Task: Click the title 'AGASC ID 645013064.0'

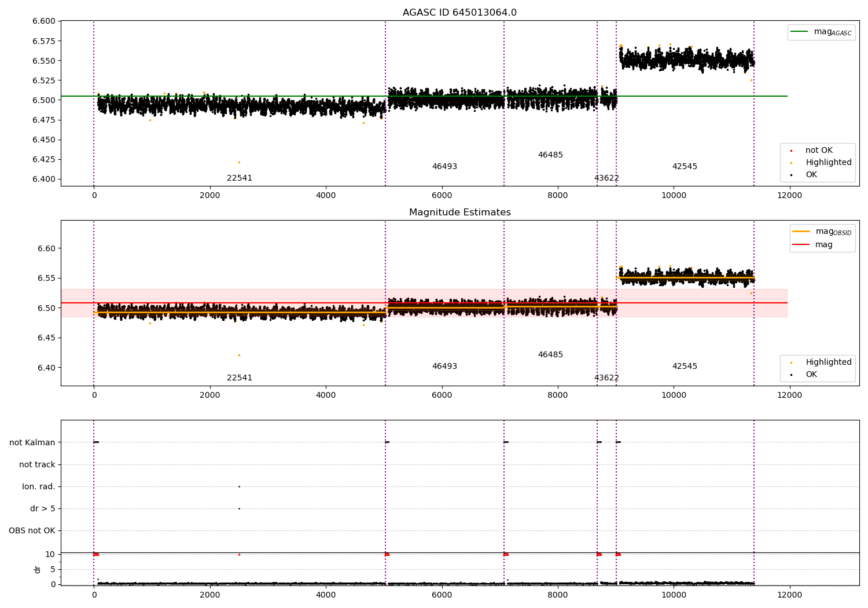Action: [459, 13]
